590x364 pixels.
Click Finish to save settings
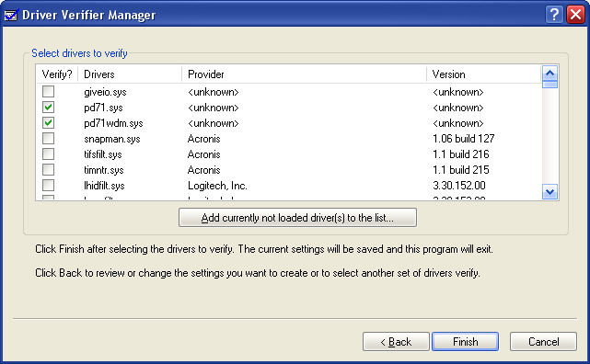(466, 341)
